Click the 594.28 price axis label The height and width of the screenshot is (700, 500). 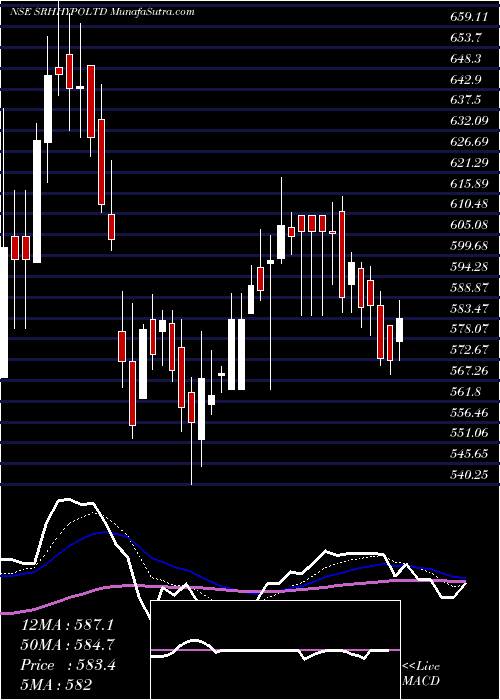467,267
